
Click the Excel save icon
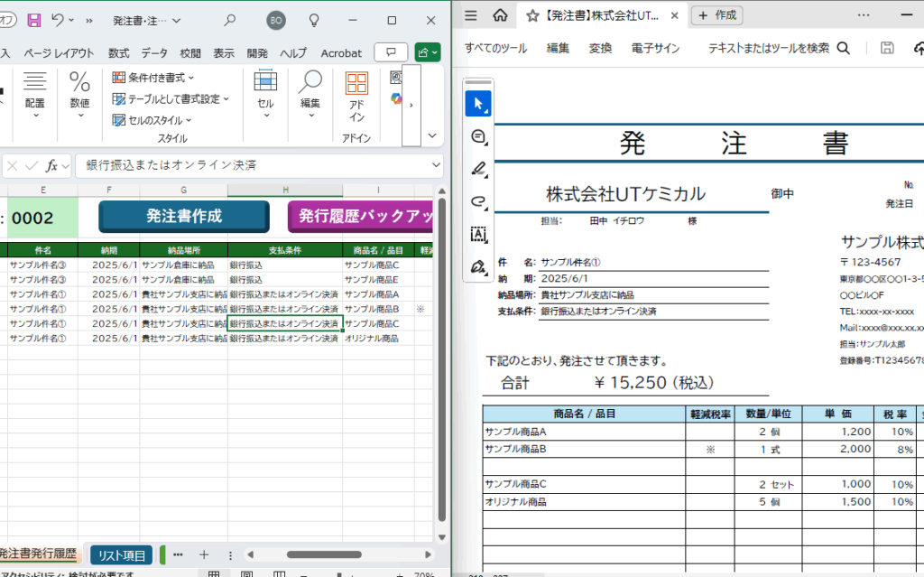click(34, 20)
